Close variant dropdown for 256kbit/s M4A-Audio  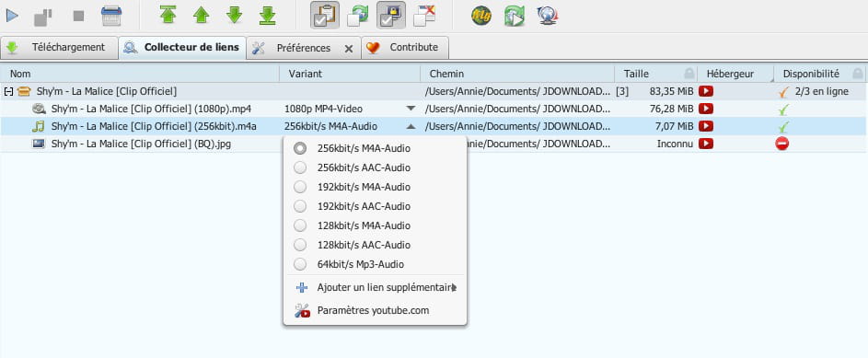coord(411,126)
